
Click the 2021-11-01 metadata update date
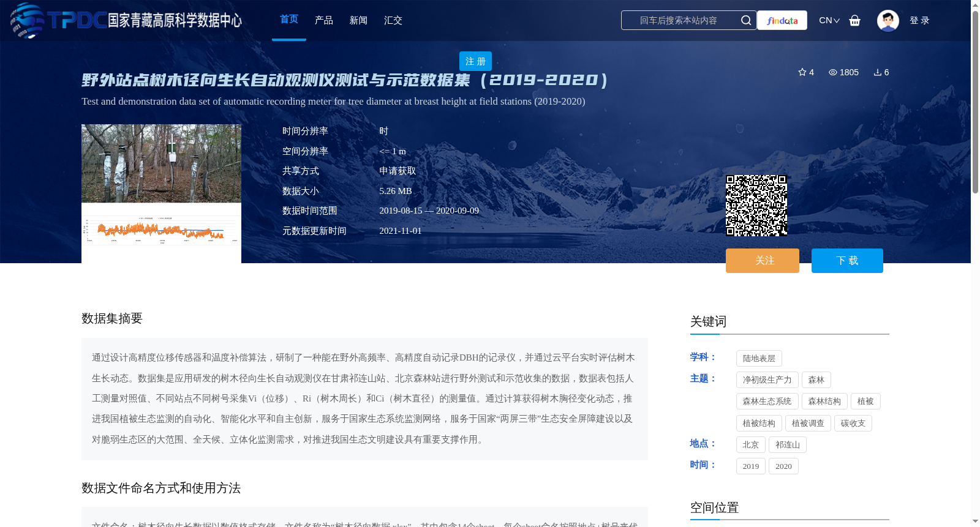click(x=401, y=231)
